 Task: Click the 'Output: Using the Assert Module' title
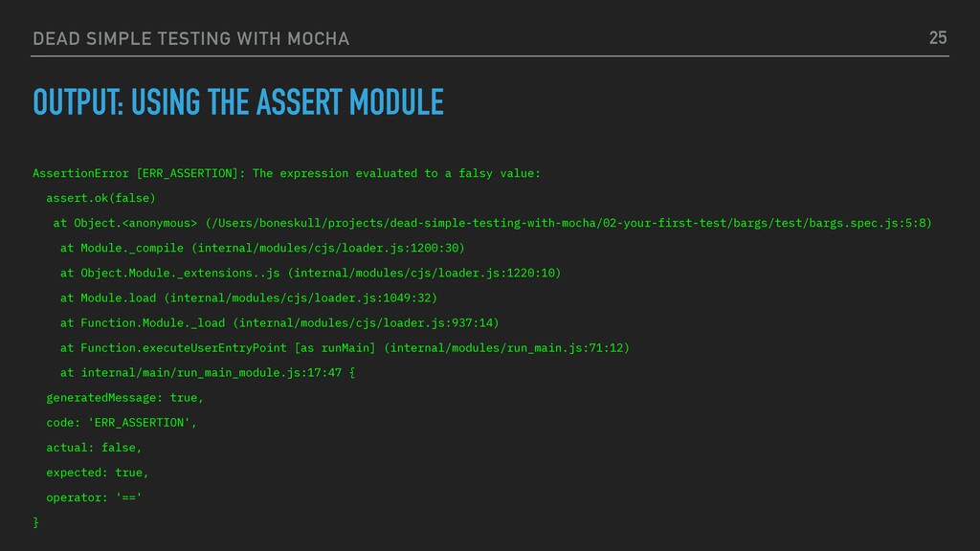(238, 102)
